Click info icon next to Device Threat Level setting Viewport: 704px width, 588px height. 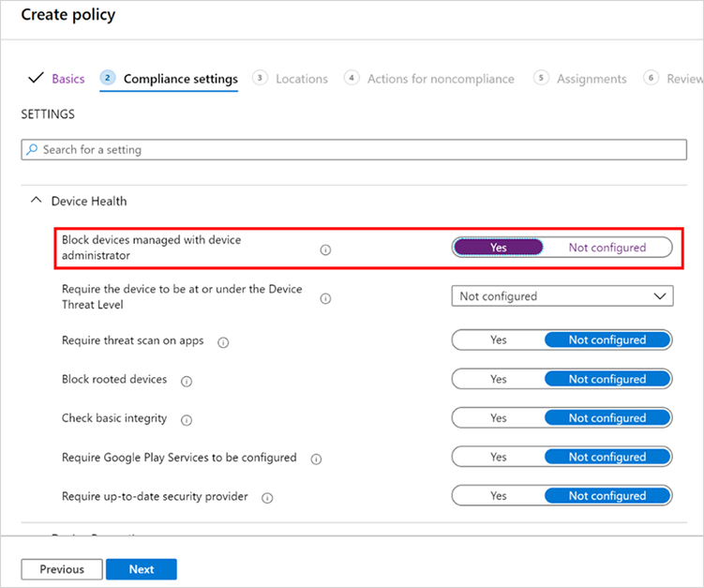(325, 299)
